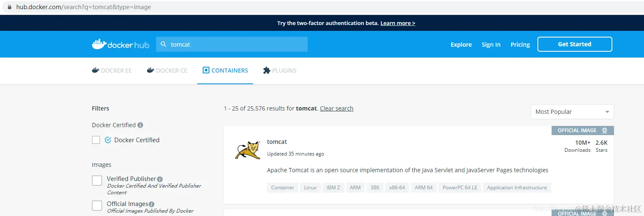Click into the tomcat search field
This screenshot has height=216, width=644.
(232, 44)
